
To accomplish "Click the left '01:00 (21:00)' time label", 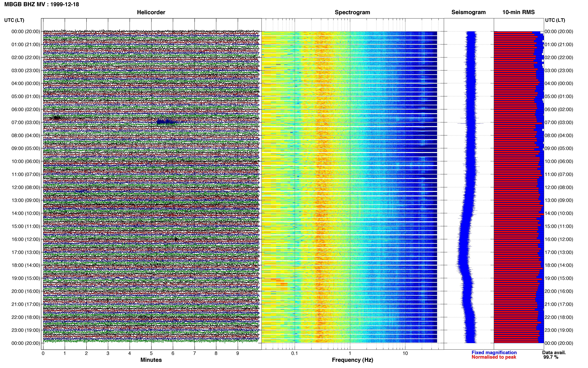I will pos(26,45).
